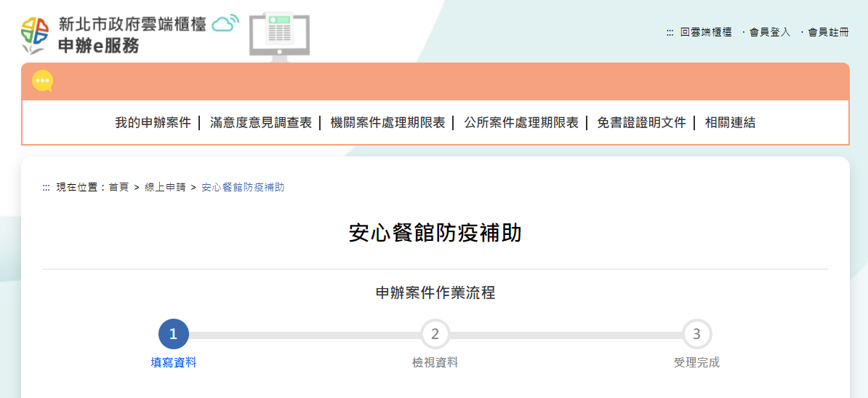
Task: Select step 1 circle in progress bar
Action: [x=173, y=334]
